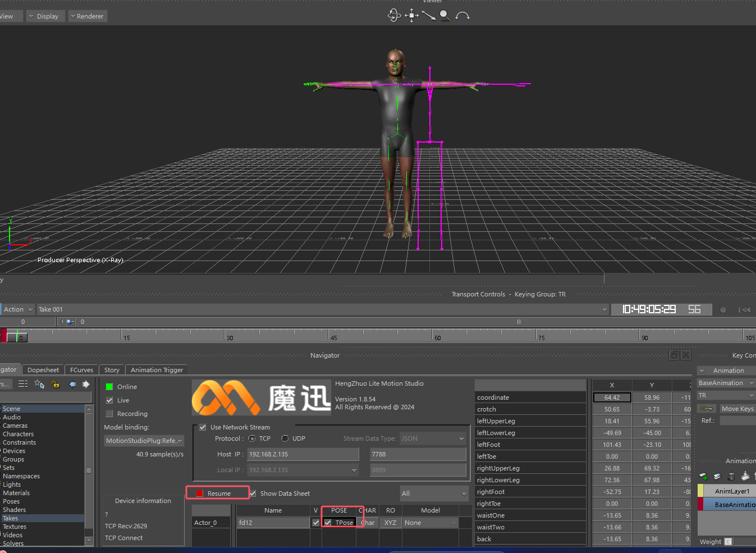Viewport: 756px width, 553px height.
Task: Click the navigator lock icon
Action: [55, 384]
